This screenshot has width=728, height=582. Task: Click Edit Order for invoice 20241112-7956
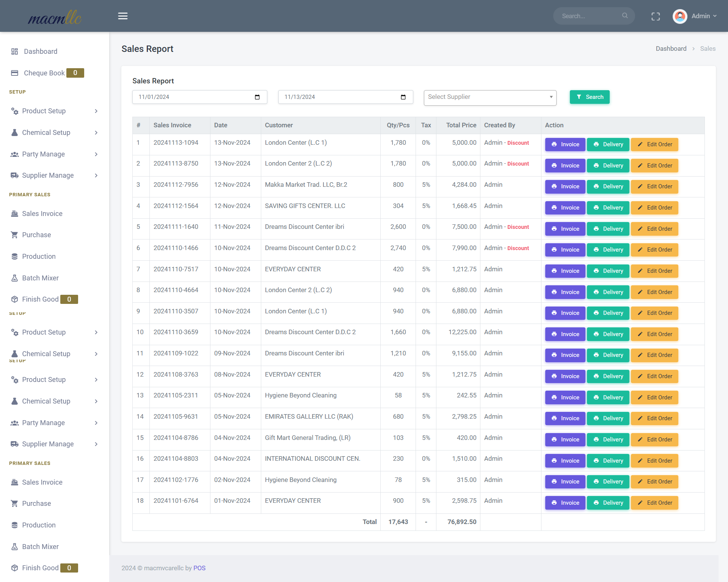pos(654,186)
